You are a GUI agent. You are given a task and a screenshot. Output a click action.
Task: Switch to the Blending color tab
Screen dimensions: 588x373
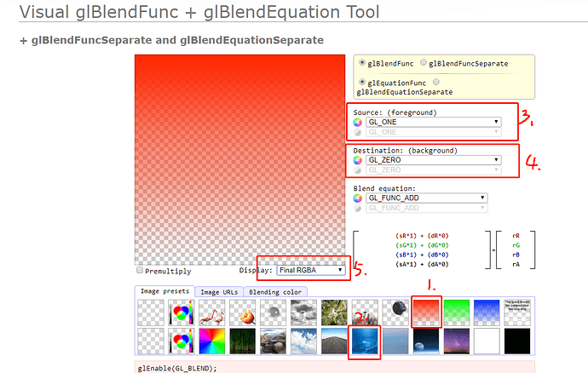coord(275,292)
